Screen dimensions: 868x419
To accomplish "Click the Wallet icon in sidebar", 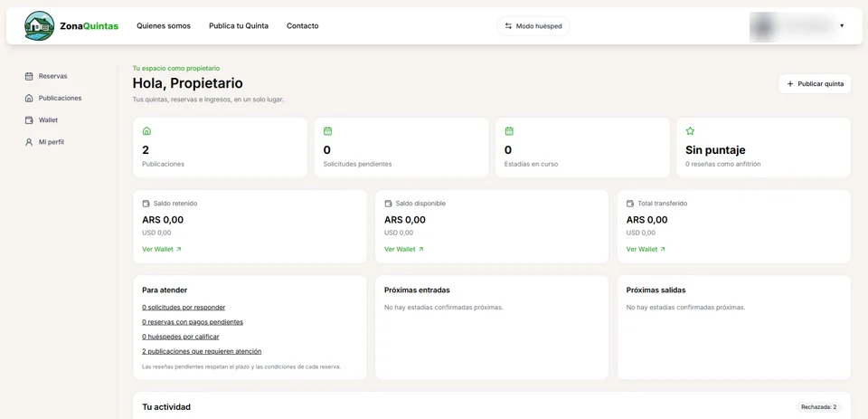I will 29,119.
